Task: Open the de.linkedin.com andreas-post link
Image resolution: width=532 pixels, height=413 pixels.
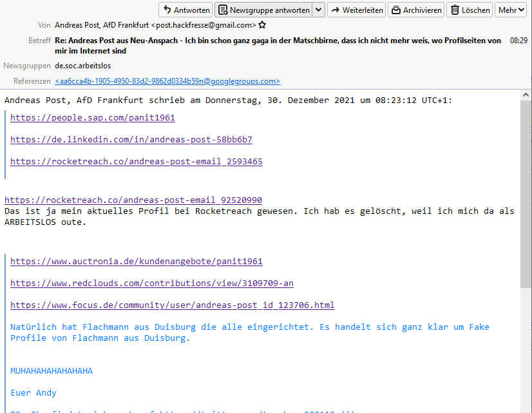Action: pos(131,139)
